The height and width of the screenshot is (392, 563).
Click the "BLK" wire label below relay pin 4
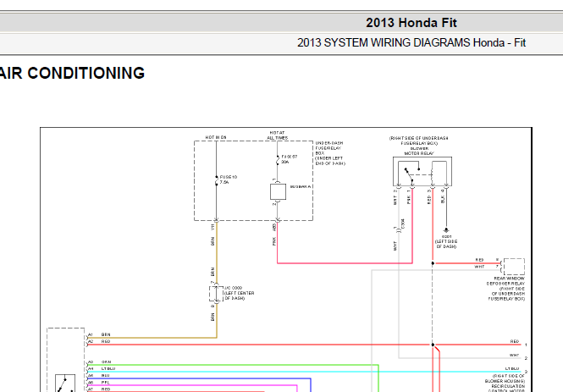442,200
